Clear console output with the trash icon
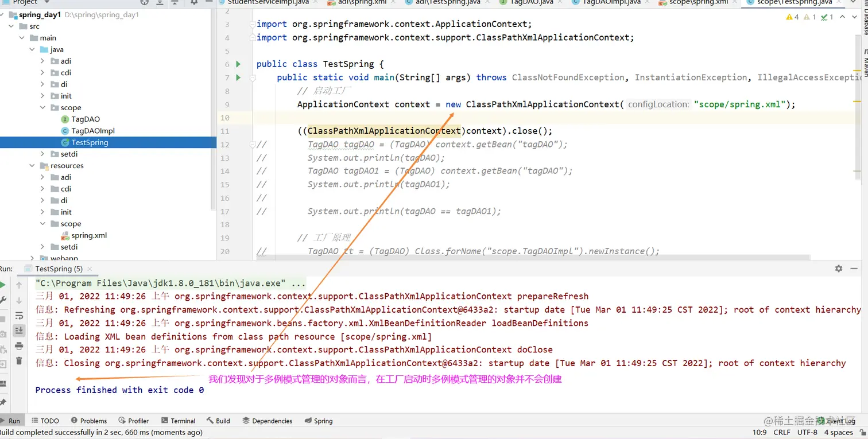Viewport: 868px width, 439px height. (19, 361)
